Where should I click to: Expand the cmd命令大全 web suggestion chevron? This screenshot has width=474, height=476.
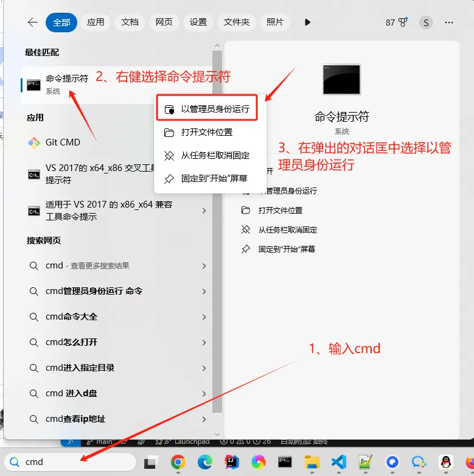[204, 317]
